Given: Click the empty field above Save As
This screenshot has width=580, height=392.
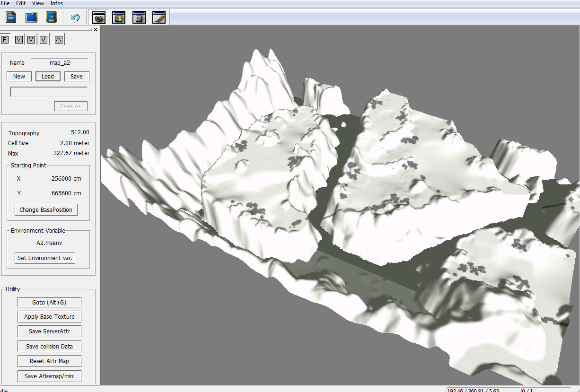Looking at the screenshot, I should (x=49, y=92).
